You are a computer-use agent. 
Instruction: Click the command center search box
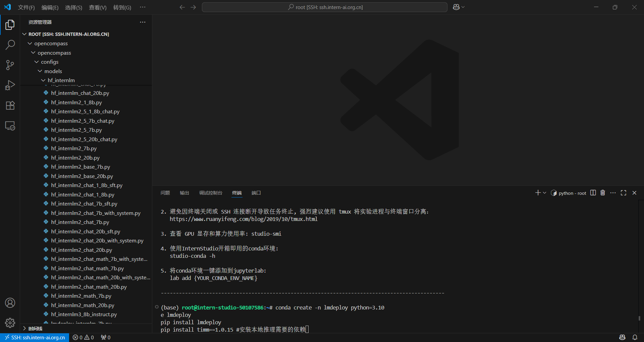pos(325,7)
